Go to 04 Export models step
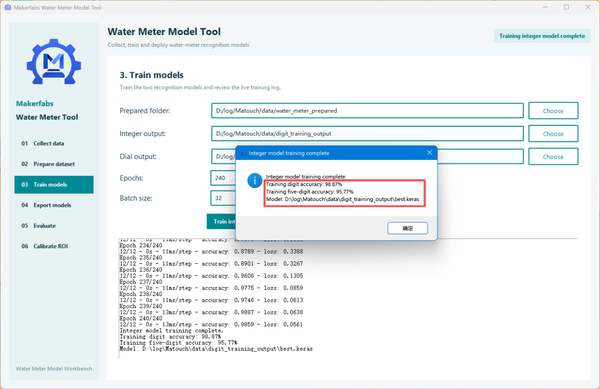 pos(54,205)
